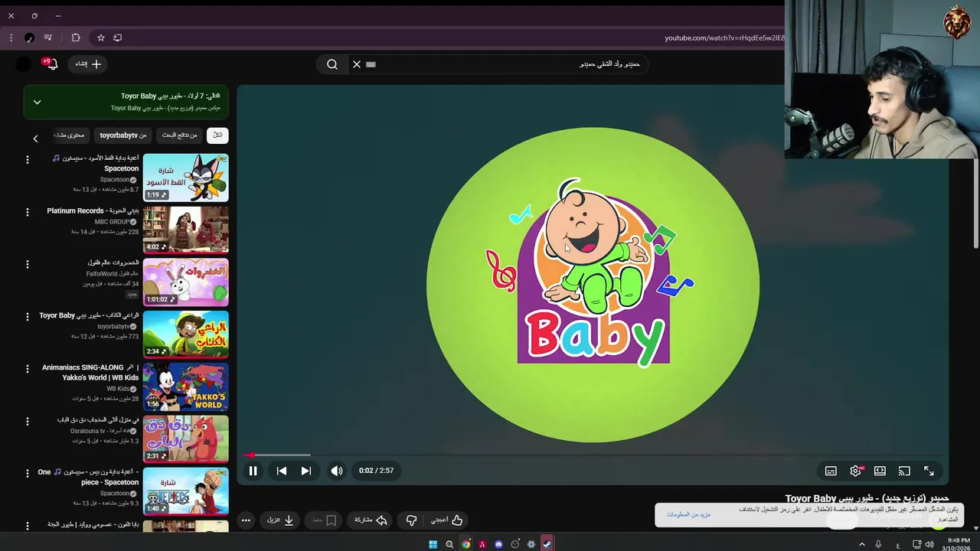The width and height of the screenshot is (980, 551).
Task: Click the browser address bar URL
Action: pyautogui.click(x=724, y=37)
